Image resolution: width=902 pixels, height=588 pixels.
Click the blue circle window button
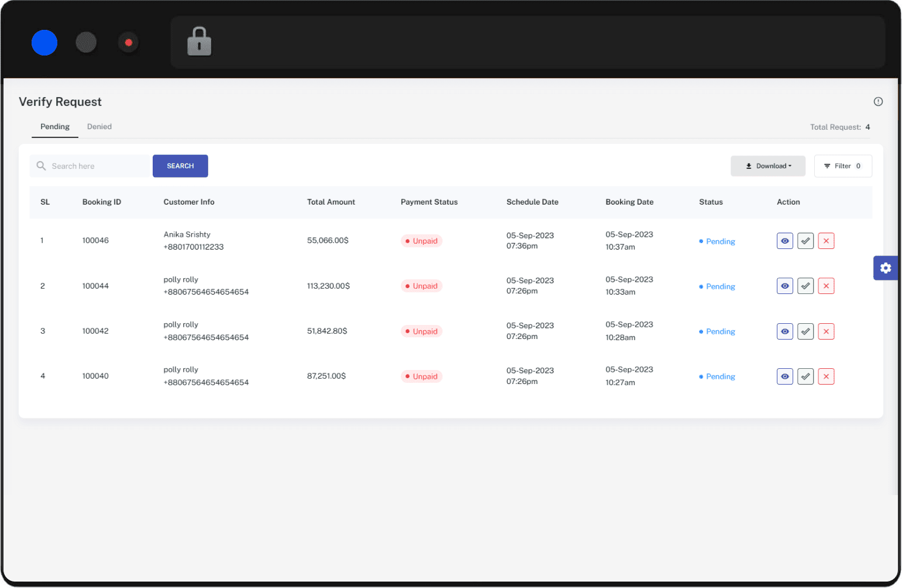click(44, 43)
